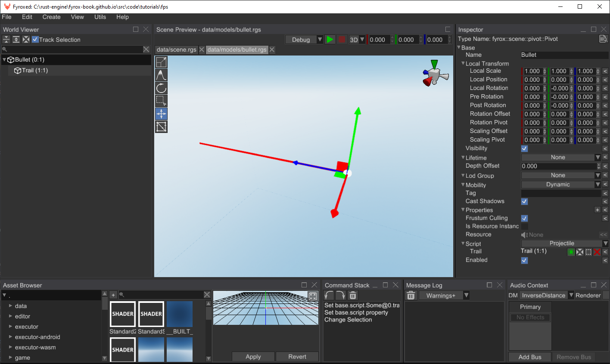Open the Utils menu
Viewport: 610px width, 364px height.
(100, 17)
